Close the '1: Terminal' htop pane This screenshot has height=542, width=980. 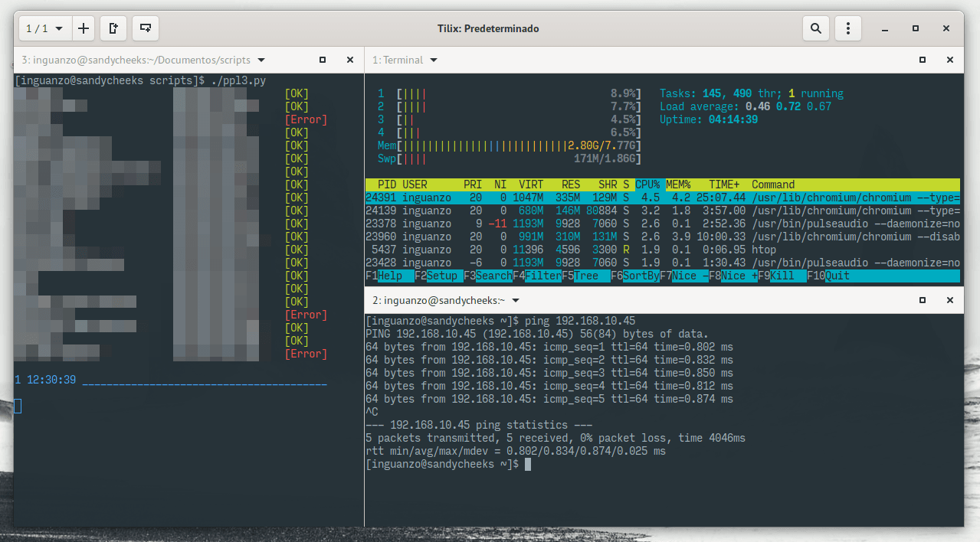click(x=950, y=60)
